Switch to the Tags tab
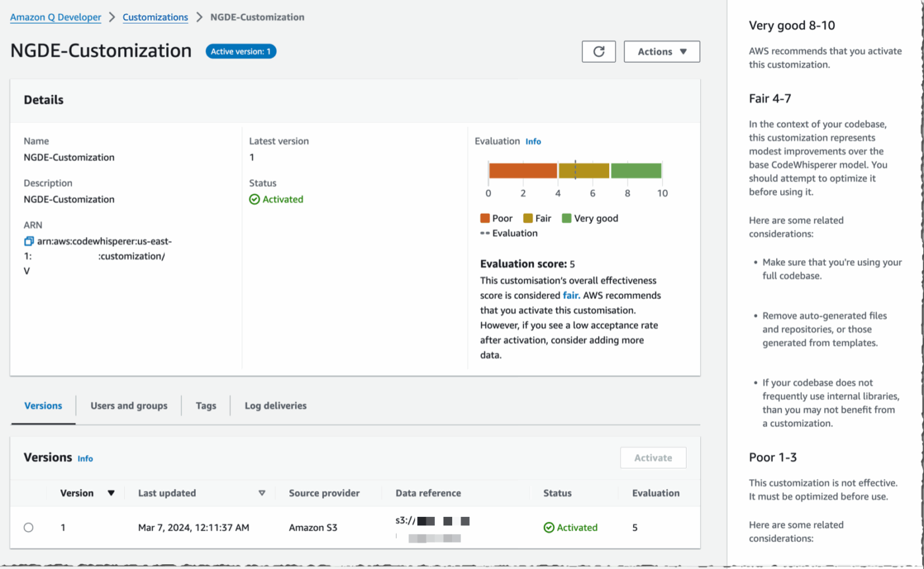924x569 pixels. tap(205, 405)
